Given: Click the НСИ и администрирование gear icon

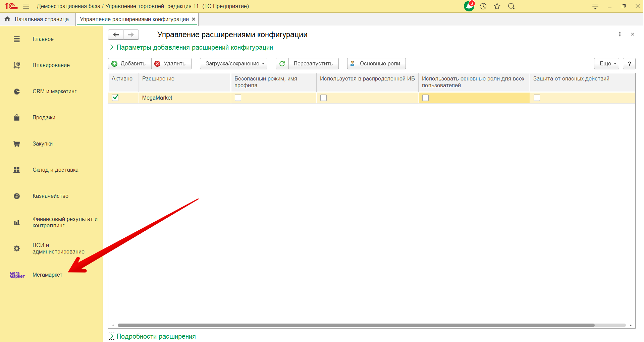Looking at the screenshot, I should [17, 248].
